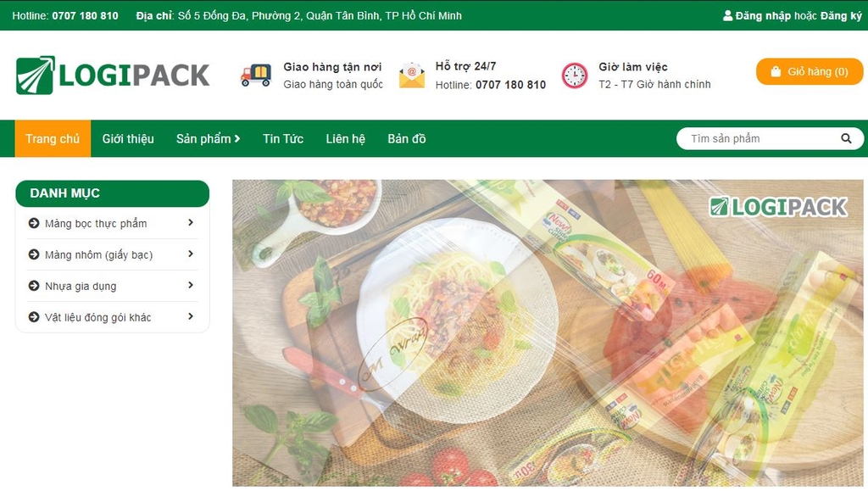This screenshot has width=868, height=491.
Task: Open the Sản phẩm dropdown menu
Action: click(209, 139)
